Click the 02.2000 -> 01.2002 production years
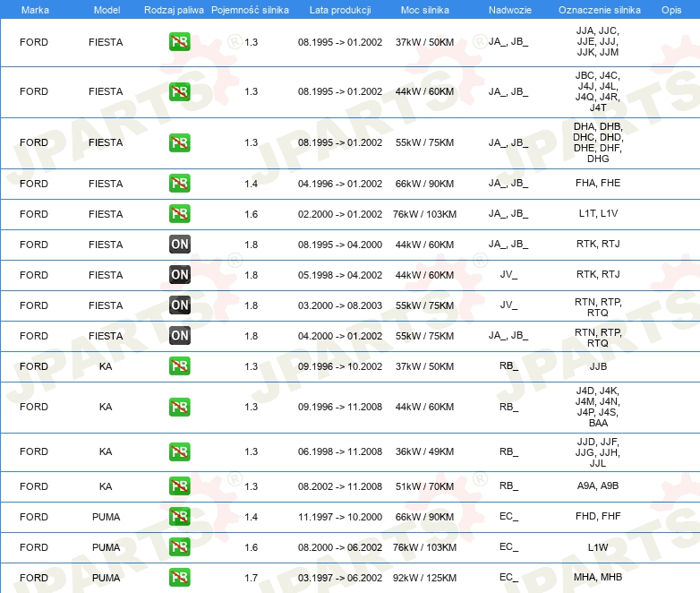The image size is (700, 593). [x=340, y=214]
